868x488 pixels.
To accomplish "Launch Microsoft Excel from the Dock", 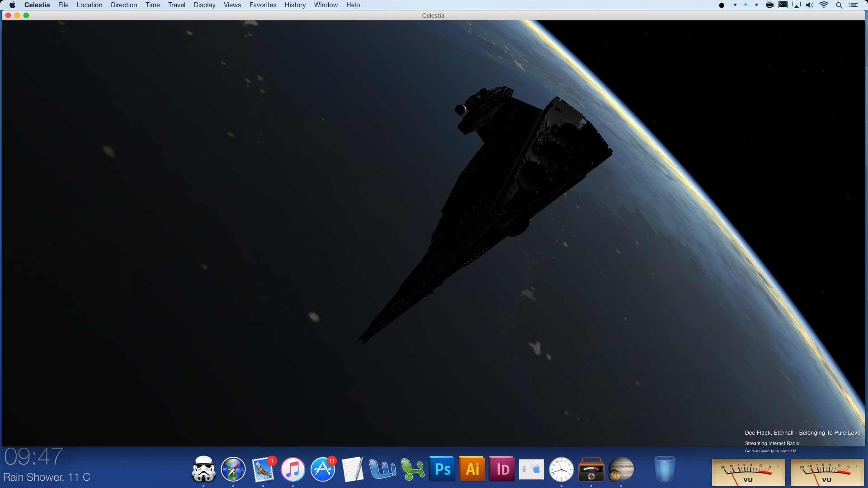I will [x=412, y=469].
